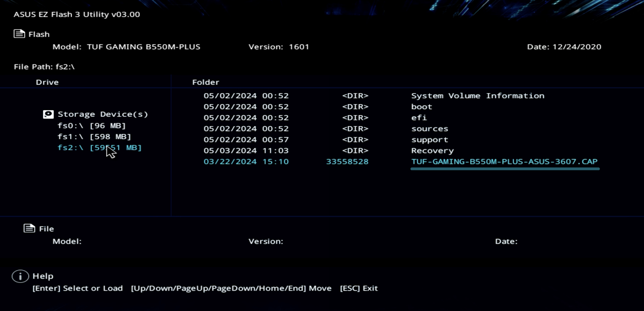Click Model: TUF GAMING B550M-PLUS text
Screen dimensions: 644x311
pyautogui.click(x=126, y=47)
